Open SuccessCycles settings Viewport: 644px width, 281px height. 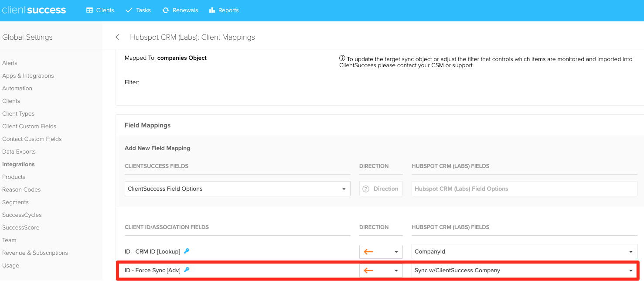coord(22,215)
